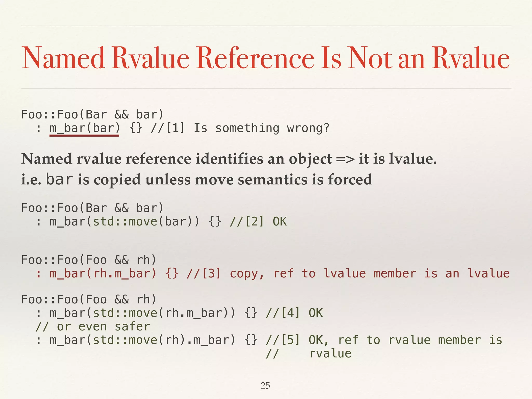Click the 'Foo::Foo(Foo && rh)' line above the [3] example

pos(89,260)
